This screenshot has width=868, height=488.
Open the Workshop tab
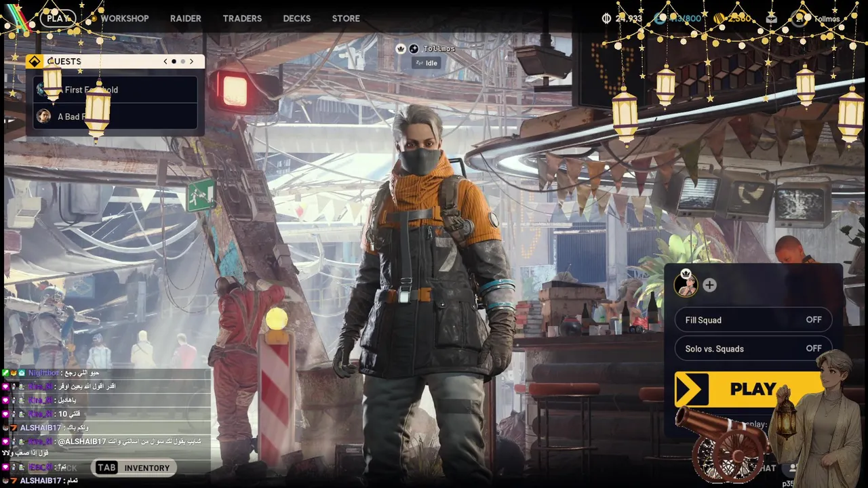(125, 18)
